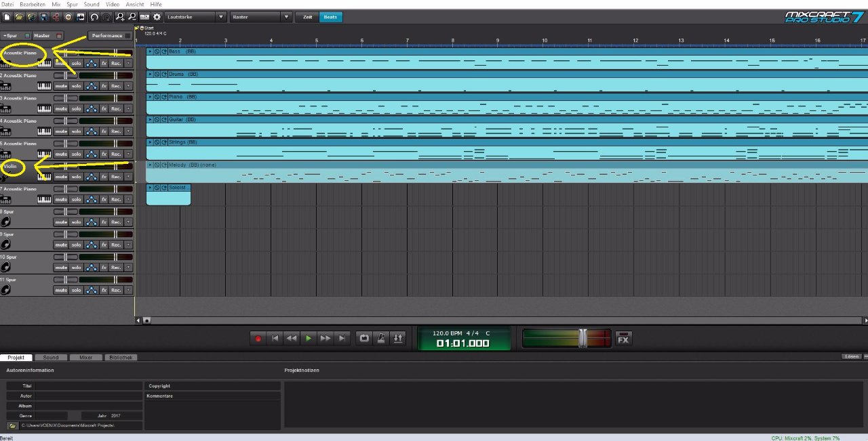Mute track 2 Acoustic Piano
The image size is (868, 441).
pos(61,86)
